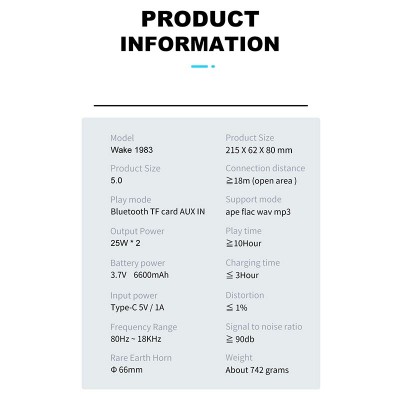Select the 3.7V 6600mAh battery value
This screenshot has height=400, width=400.
[x=140, y=275]
